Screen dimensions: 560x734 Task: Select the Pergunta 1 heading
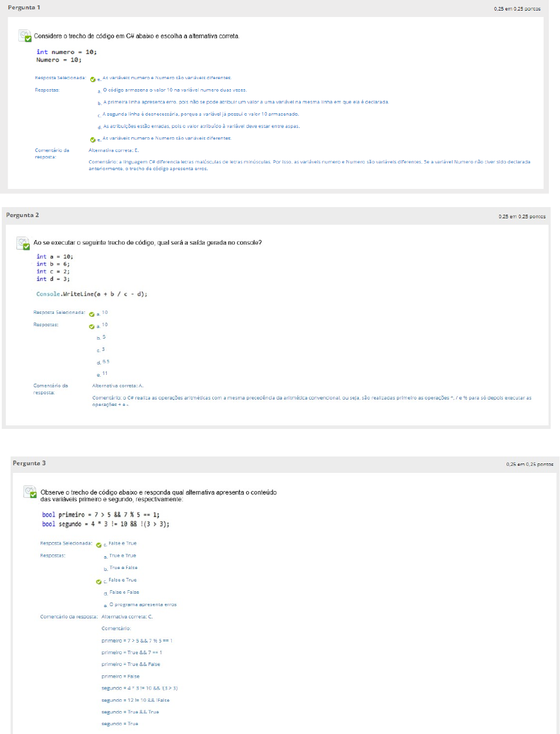[24, 8]
